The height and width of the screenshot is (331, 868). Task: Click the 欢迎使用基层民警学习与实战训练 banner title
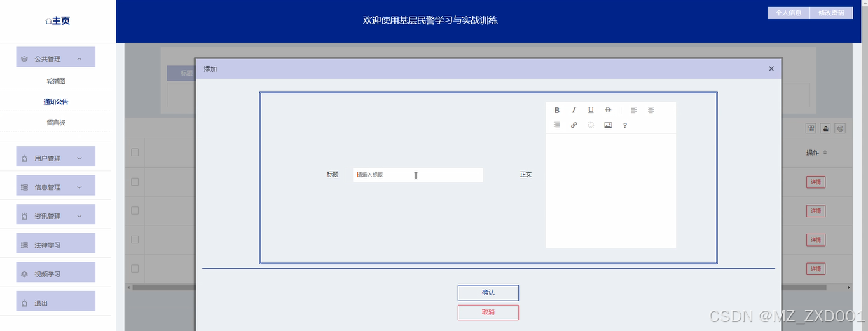pyautogui.click(x=431, y=20)
